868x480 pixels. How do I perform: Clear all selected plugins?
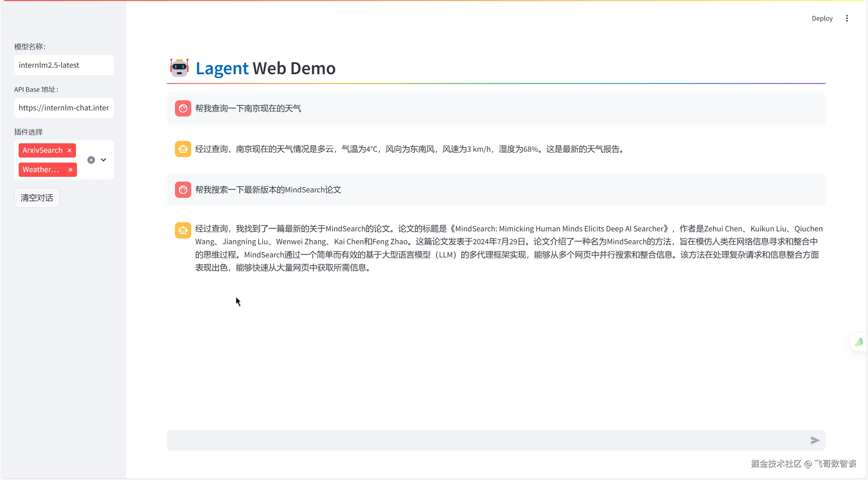coord(91,160)
